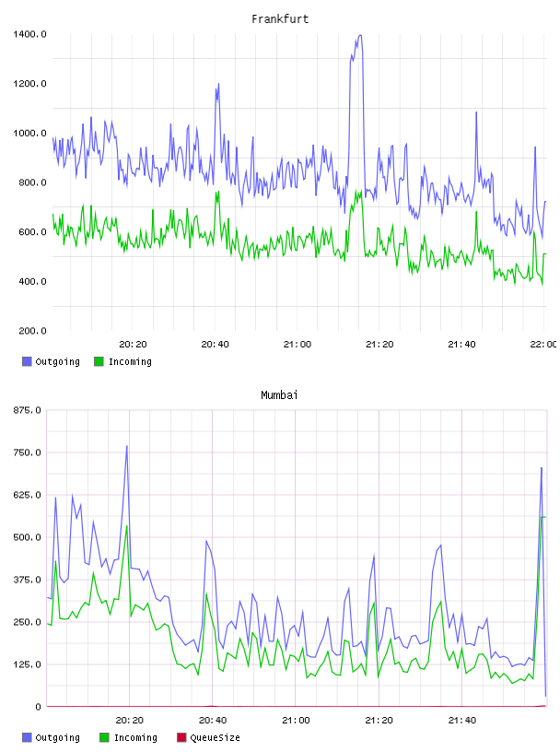Screen dimensions: 560x752
Task: Click the 250.0 value on Mumbai y-axis
Action: click(27, 621)
